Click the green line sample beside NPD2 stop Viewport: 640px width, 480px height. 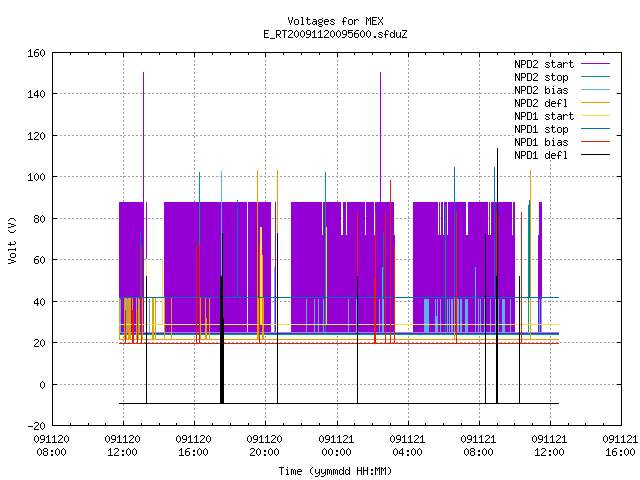coord(595,77)
